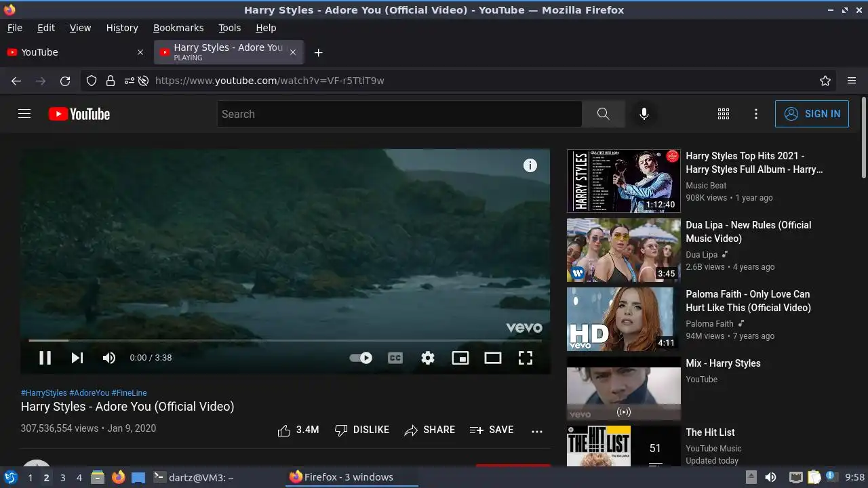Search with voice microphone
868x488 pixels.
[644, 114]
